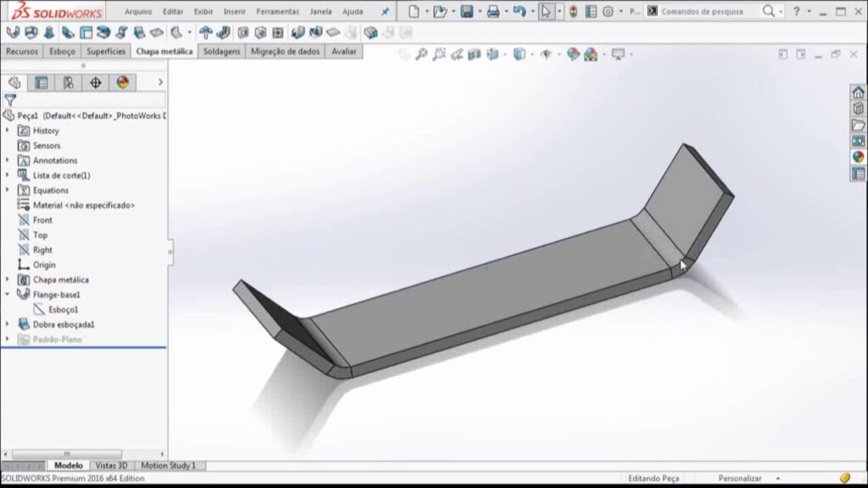Open the PropertyManager tab icon

(x=41, y=82)
